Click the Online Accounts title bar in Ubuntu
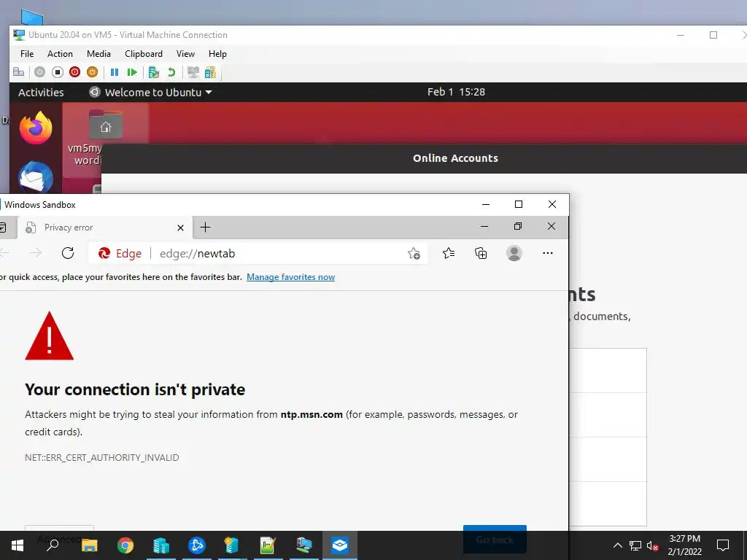Image resolution: width=747 pixels, height=560 pixels. (455, 158)
